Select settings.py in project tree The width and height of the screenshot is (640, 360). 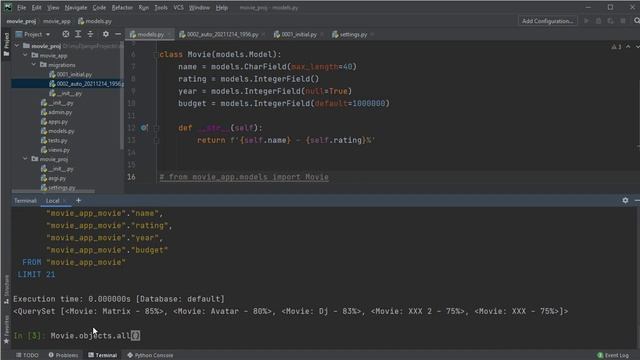click(58, 188)
